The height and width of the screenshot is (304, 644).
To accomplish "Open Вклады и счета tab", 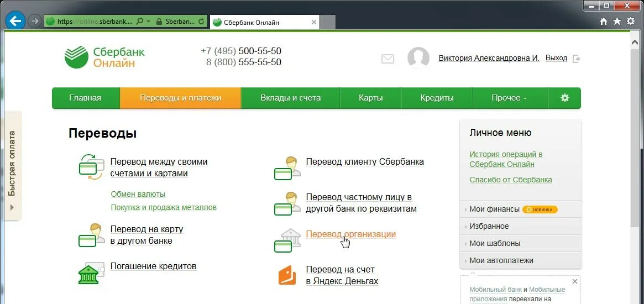I will point(290,98).
